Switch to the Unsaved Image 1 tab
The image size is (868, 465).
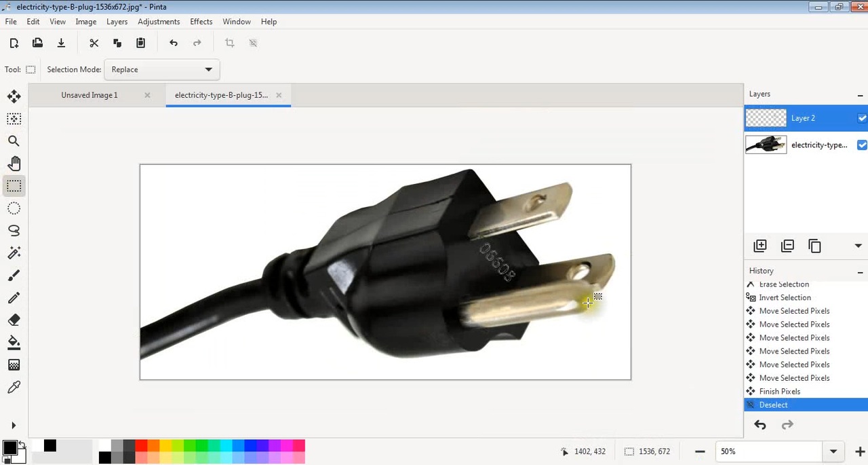[x=89, y=95]
